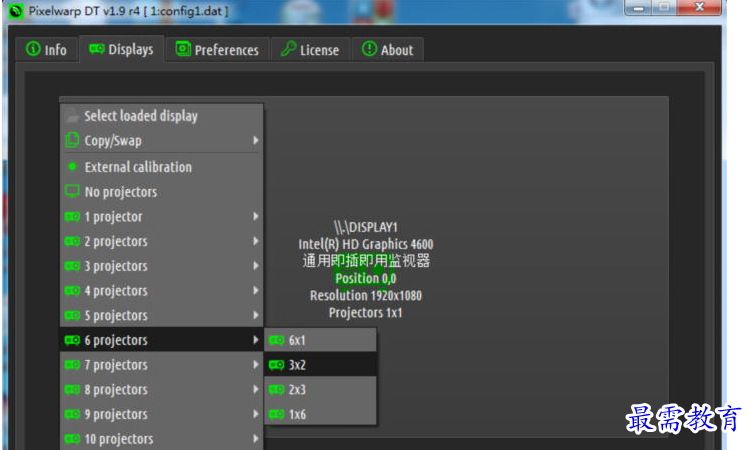Click the No projectors monitor icon
This screenshot has width=750, height=450.
[72, 192]
